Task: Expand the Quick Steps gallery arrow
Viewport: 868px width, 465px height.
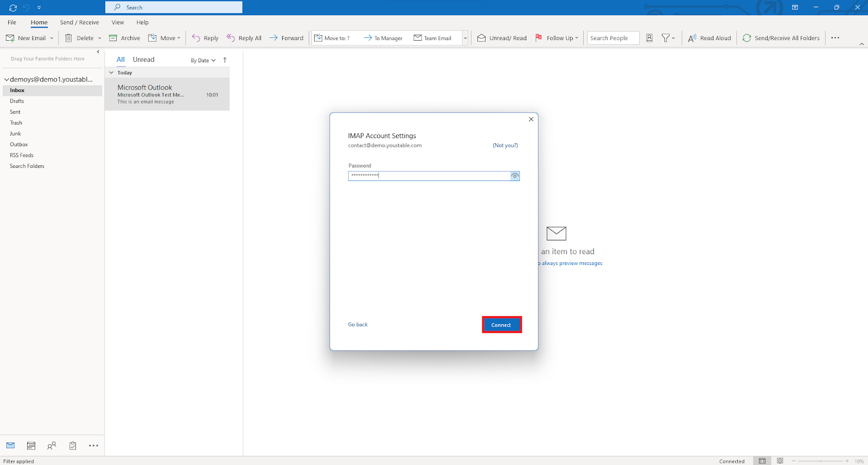Action: coord(465,38)
